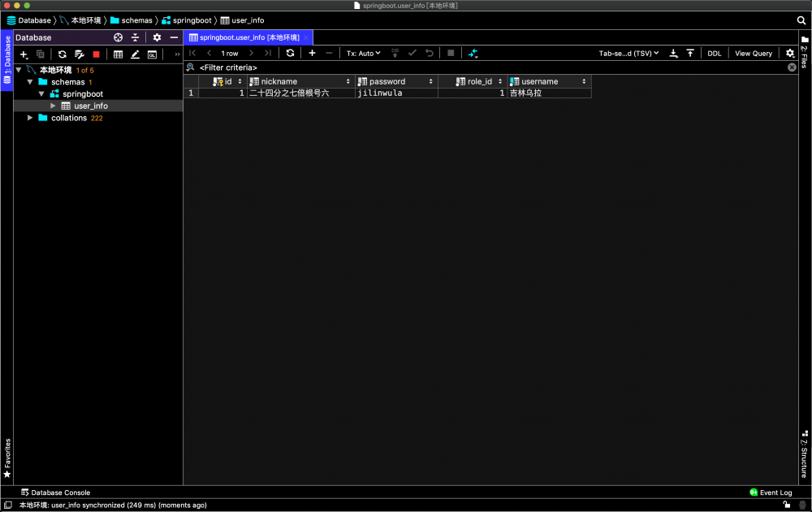Click the Preview pending changes icon
The image size is (812, 512).
point(395,53)
